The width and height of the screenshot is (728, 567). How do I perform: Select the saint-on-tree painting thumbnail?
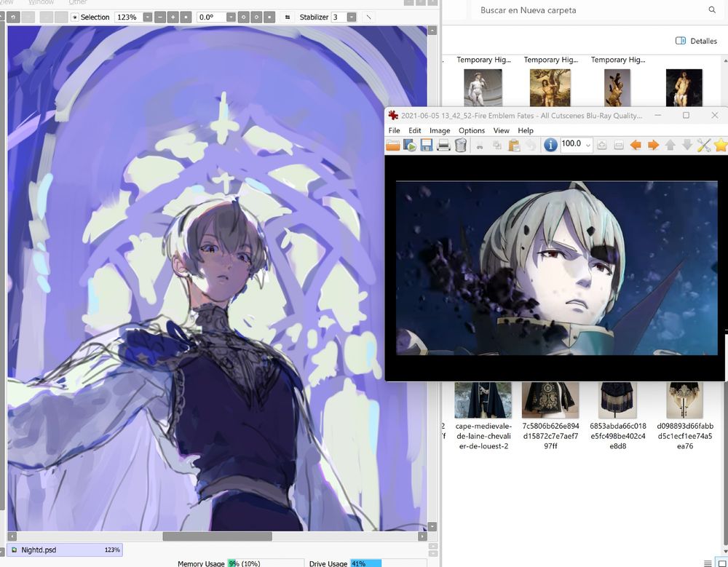click(550, 88)
